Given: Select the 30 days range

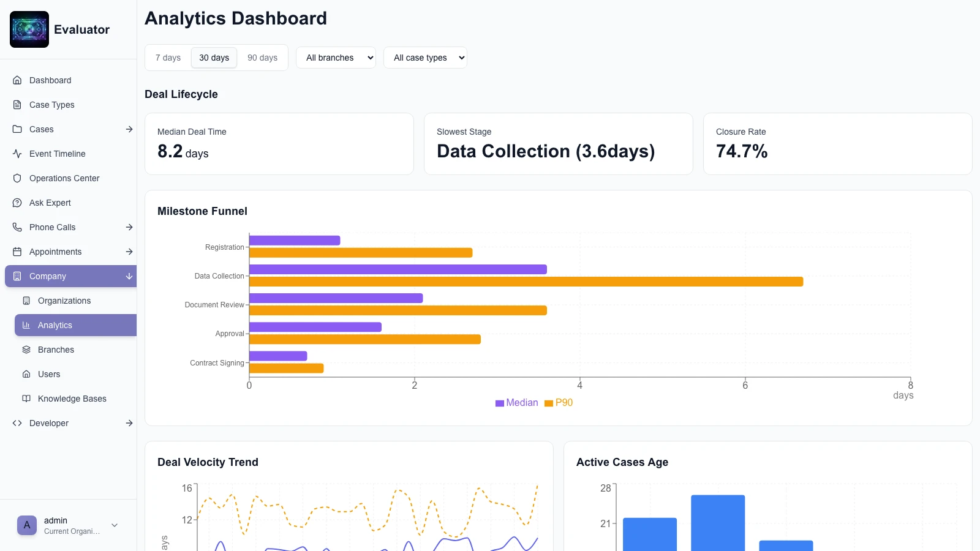Looking at the screenshot, I should coord(214,58).
